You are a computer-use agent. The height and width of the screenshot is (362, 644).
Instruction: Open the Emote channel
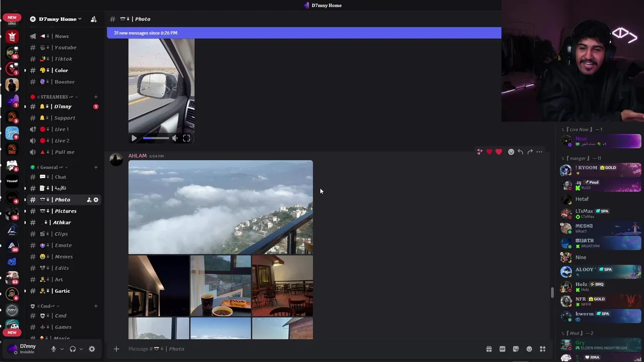click(63, 245)
